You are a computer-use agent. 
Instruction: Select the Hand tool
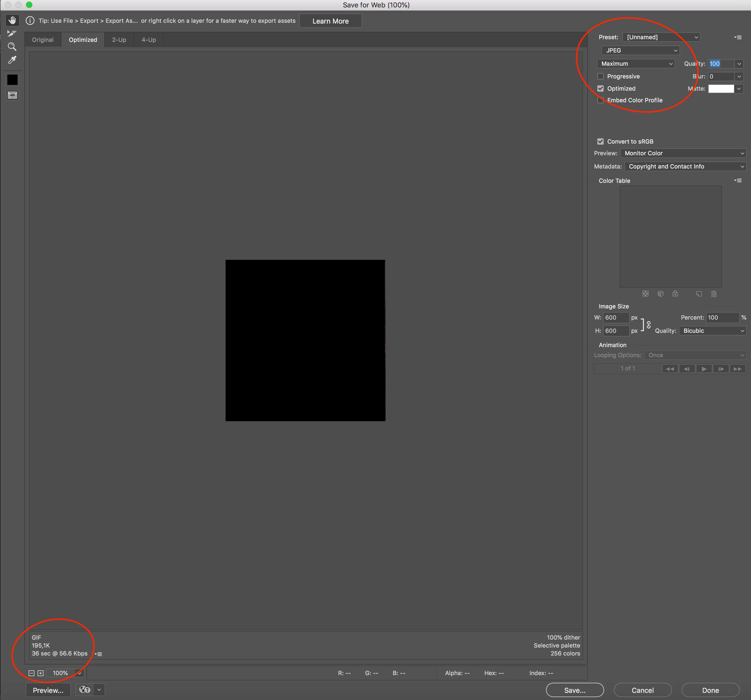tap(12, 20)
